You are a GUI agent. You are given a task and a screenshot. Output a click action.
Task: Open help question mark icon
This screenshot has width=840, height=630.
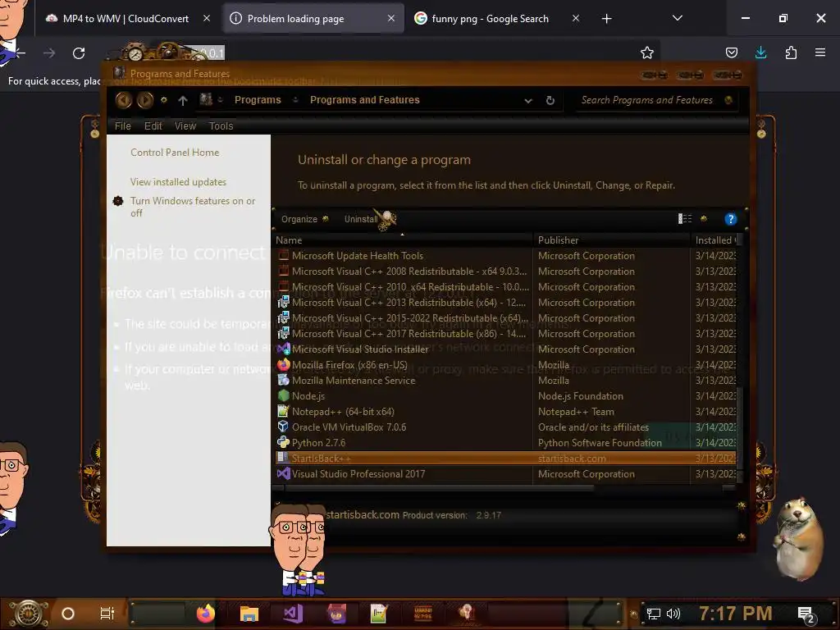(730, 219)
